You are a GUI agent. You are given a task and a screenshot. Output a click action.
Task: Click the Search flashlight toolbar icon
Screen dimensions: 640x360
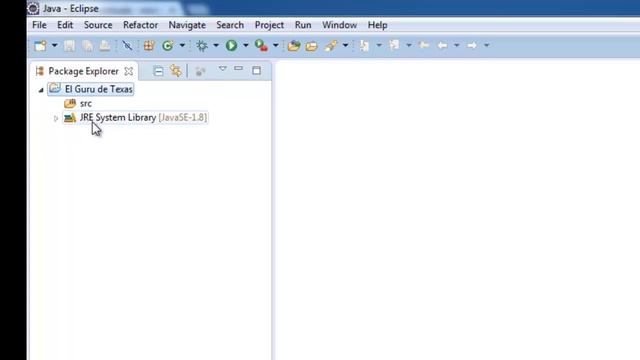coord(331,45)
